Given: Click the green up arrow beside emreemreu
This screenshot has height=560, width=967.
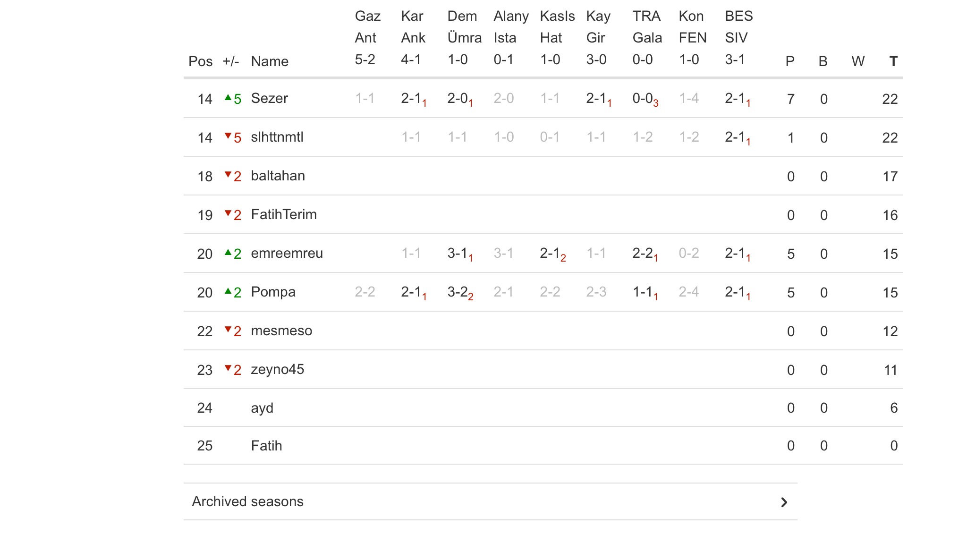Looking at the screenshot, I should pyautogui.click(x=228, y=253).
